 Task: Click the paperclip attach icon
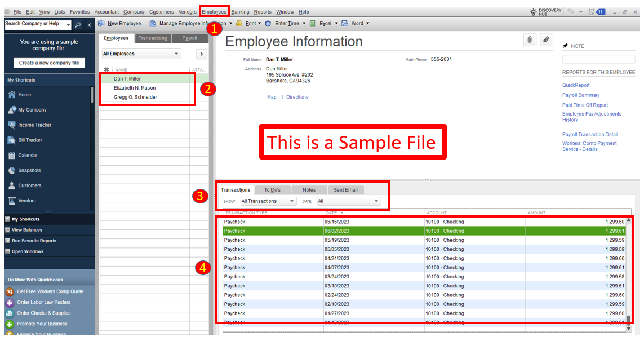pos(530,40)
